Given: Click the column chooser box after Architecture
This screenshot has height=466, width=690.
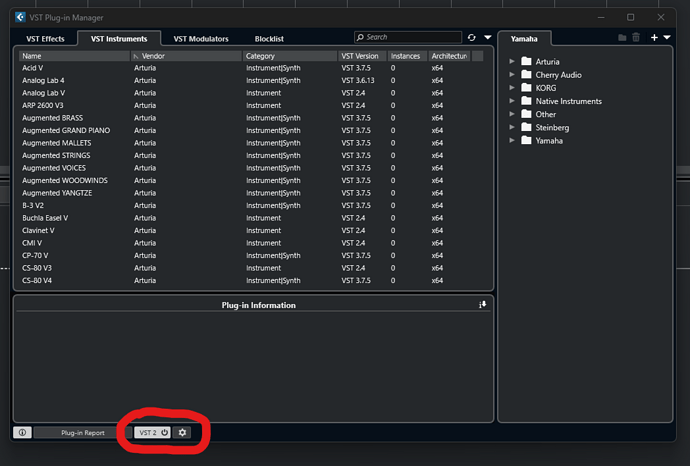Looking at the screenshot, I should coord(477,56).
